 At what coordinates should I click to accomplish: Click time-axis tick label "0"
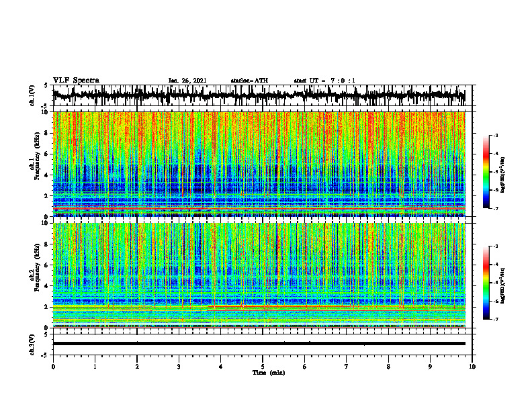53,367
